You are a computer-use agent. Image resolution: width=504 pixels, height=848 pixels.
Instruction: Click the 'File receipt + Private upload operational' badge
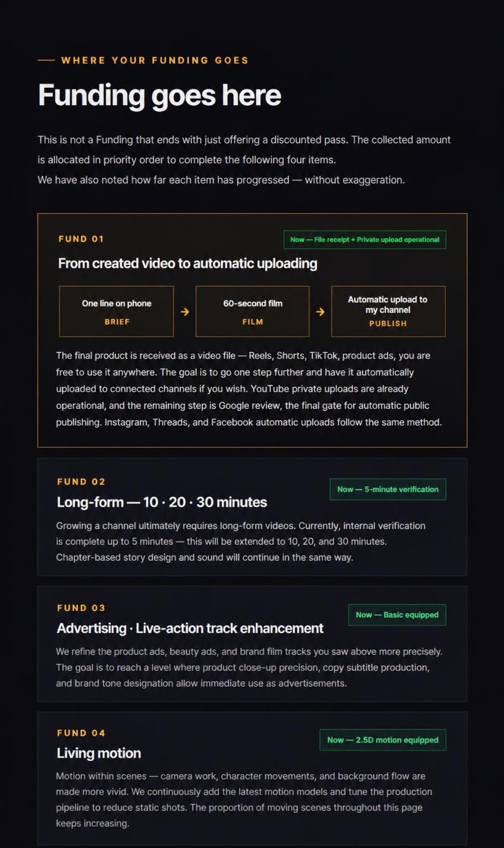pos(365,239)
